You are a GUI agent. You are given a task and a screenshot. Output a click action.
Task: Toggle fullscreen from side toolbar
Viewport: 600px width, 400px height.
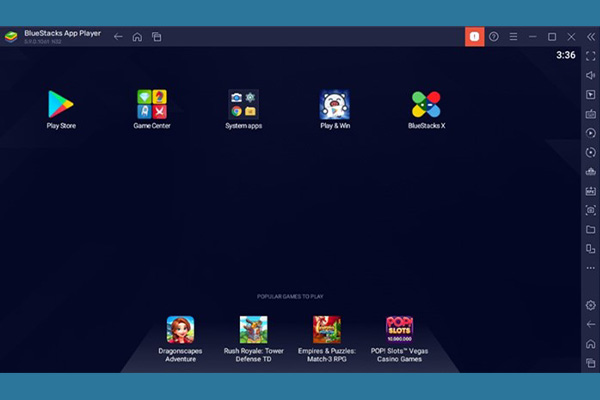[590, 56]
